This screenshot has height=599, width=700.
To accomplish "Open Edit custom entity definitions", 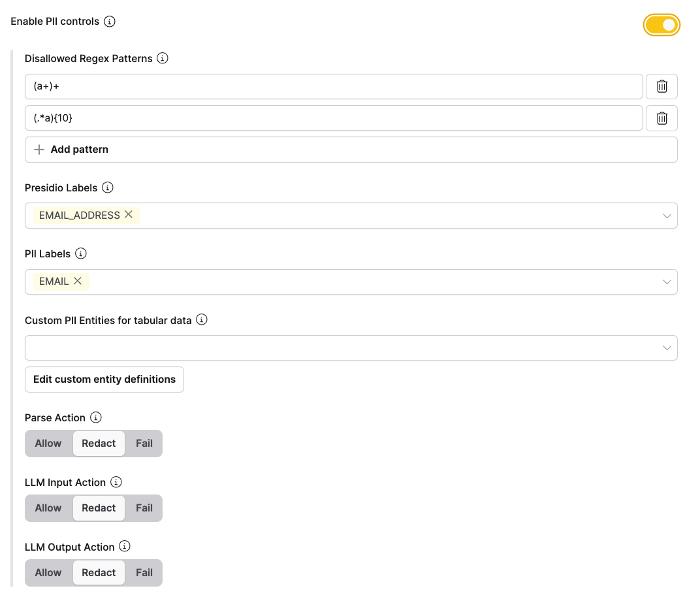I will [104, 380].
